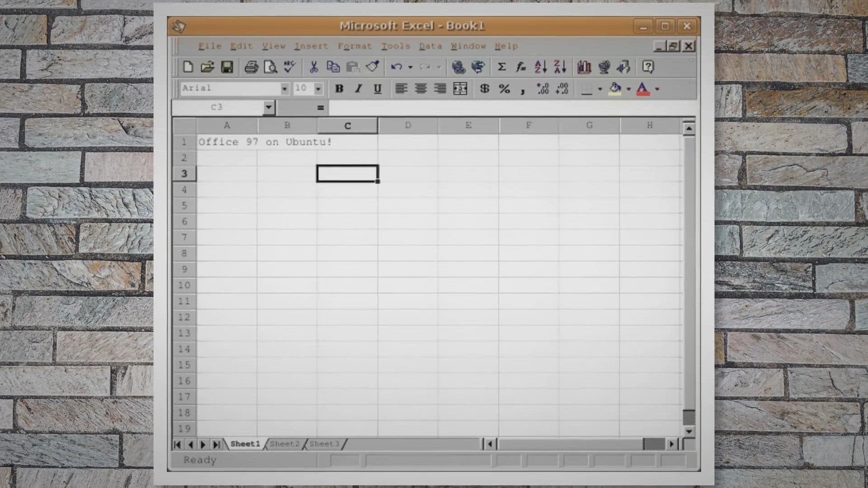Open the Insert menu

(x=311, y=46)
